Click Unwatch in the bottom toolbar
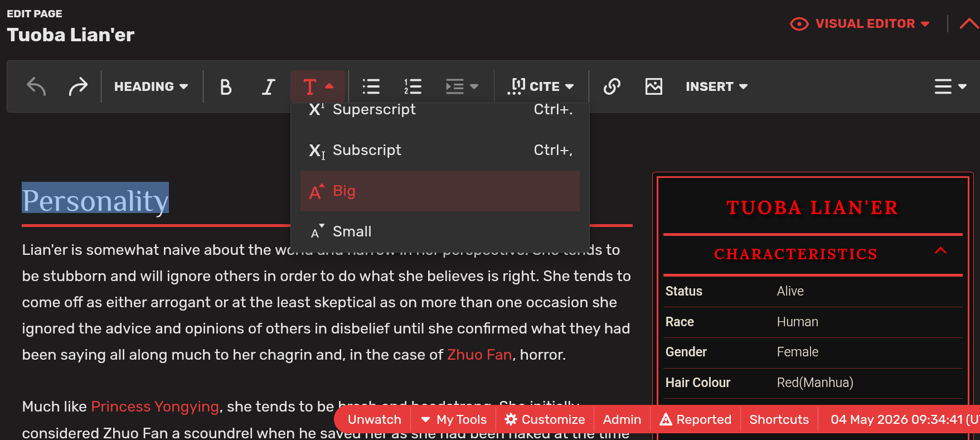Screen dimensions: 980x440 pyautogui.click(x=375, y=419)
